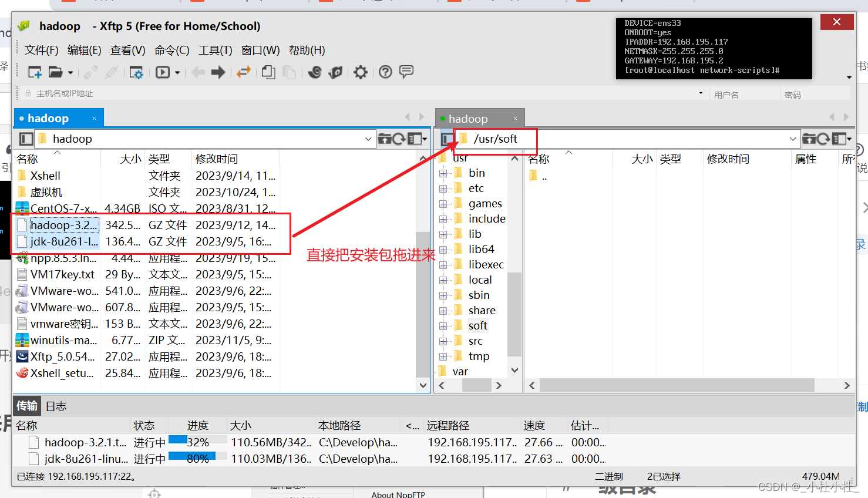Go up one folder in remote pane

(x=809, y=139)
